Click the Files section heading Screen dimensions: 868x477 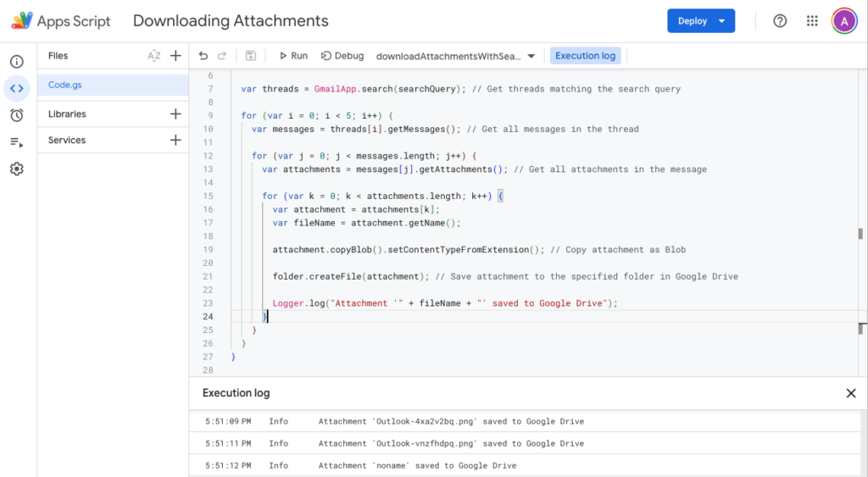(x=58, y=55)
